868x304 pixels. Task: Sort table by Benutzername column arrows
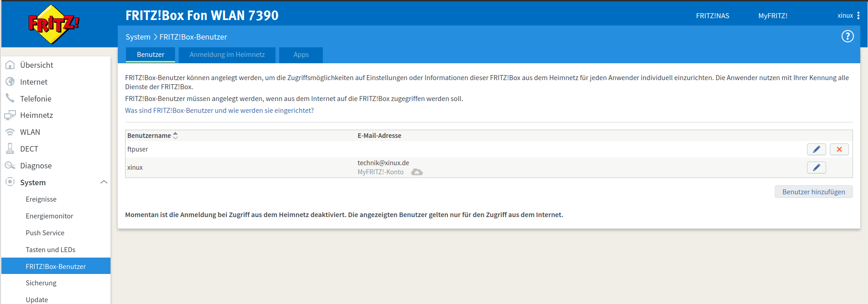tap(176, 136)
